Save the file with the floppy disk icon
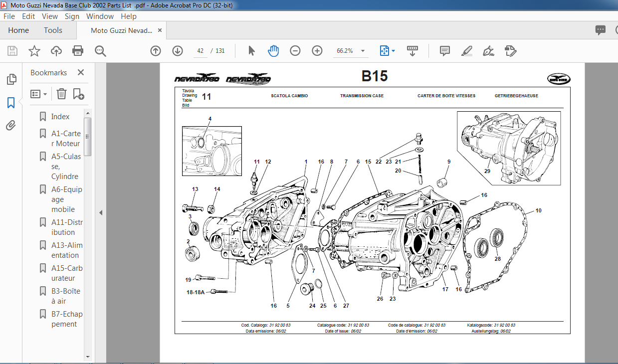The image size is (618, 364). pos(12,51)
